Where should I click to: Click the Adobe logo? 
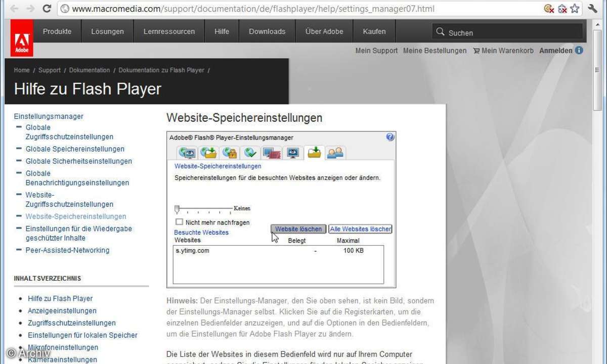pyautogui.click(x=22, y=38)
